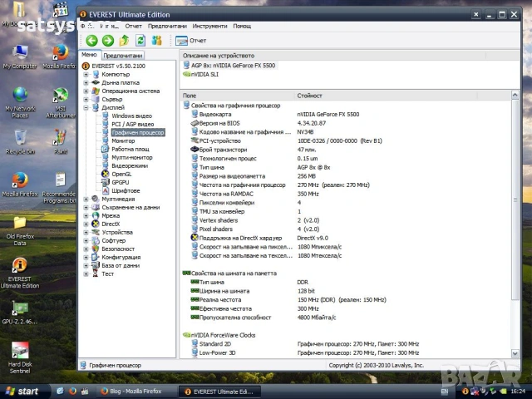
Task: Click the green Forward arrow toolbar button
Action: tap(108, 41)
